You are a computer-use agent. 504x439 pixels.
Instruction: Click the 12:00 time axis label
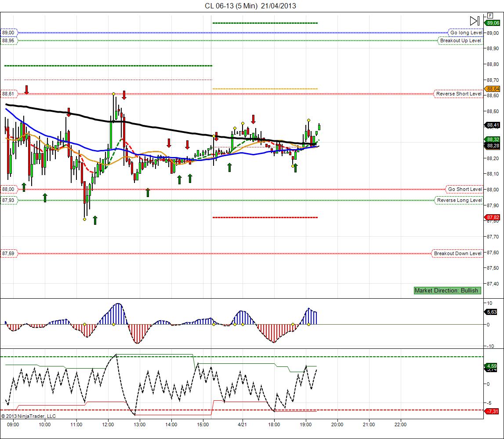(108, 424)
